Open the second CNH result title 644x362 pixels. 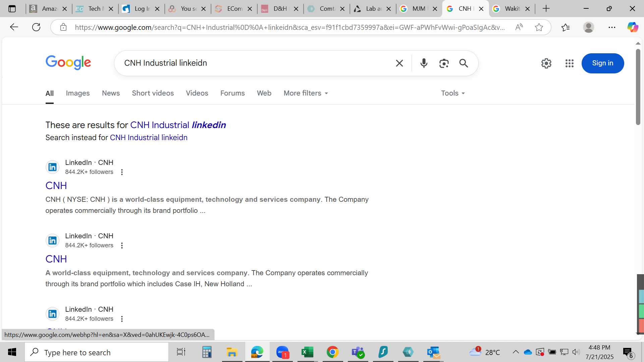point(56,259)
